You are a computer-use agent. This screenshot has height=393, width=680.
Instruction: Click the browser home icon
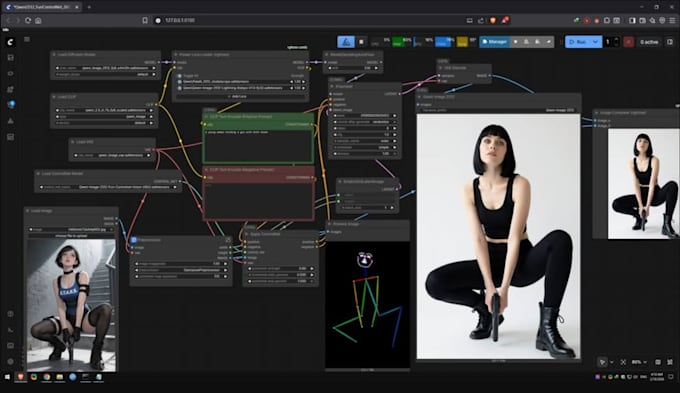(x=38, y=20)
